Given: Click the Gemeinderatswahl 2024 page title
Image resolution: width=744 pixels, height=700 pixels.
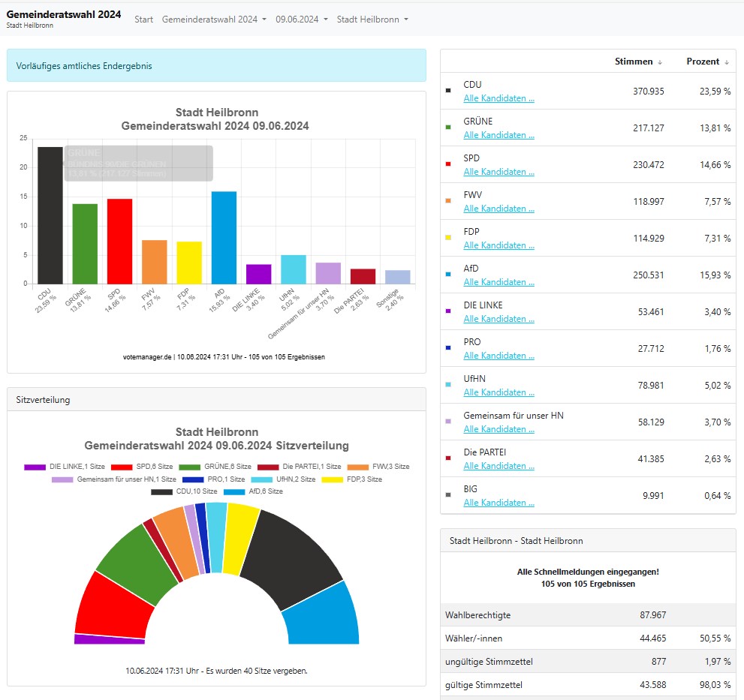Looking at the screenshot, I should tap(64, 14).
